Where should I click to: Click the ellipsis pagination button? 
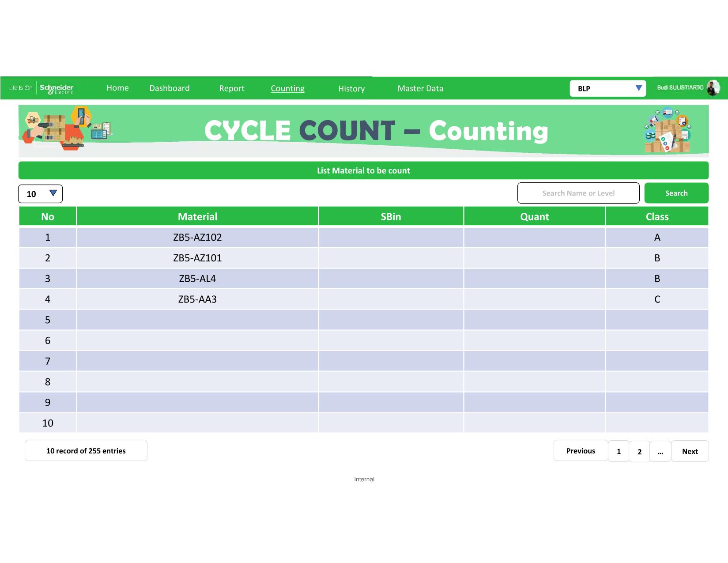(660, 452)
